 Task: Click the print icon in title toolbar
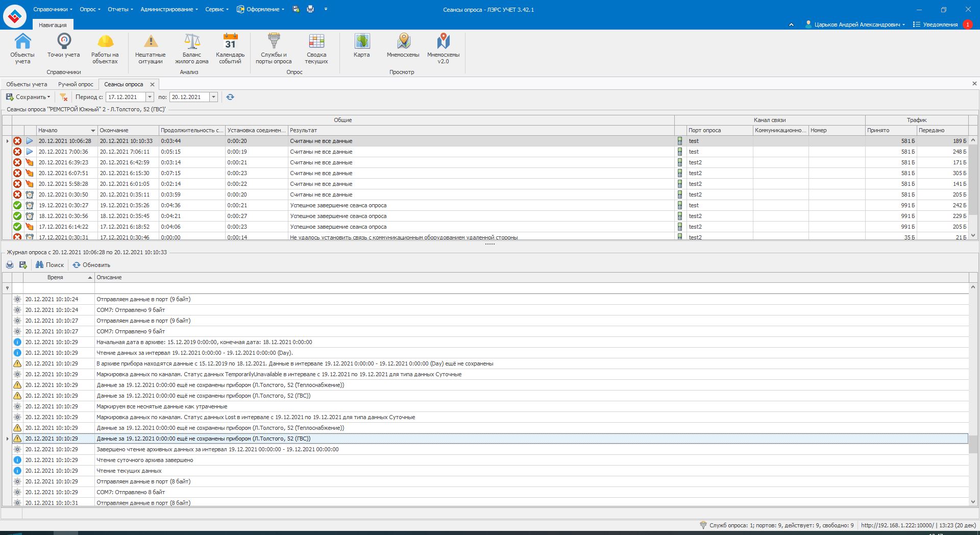point(310,9)
